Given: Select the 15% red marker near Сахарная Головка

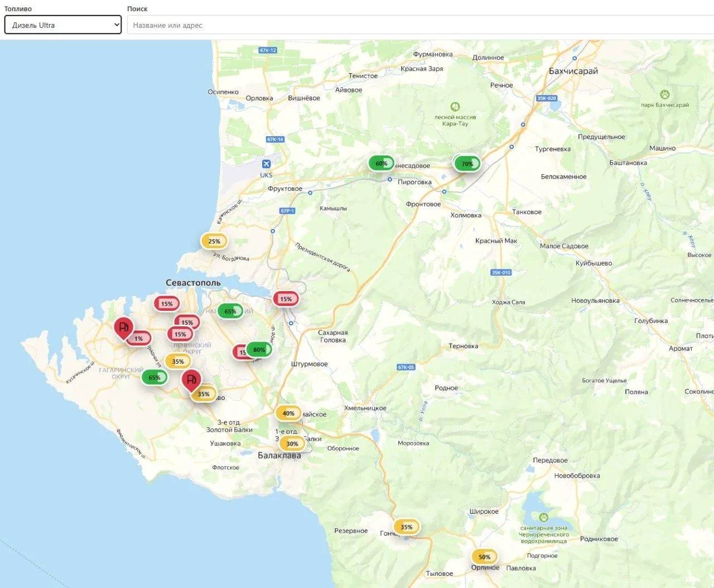Looking at the screenshot, I should (x=286, y=298).
